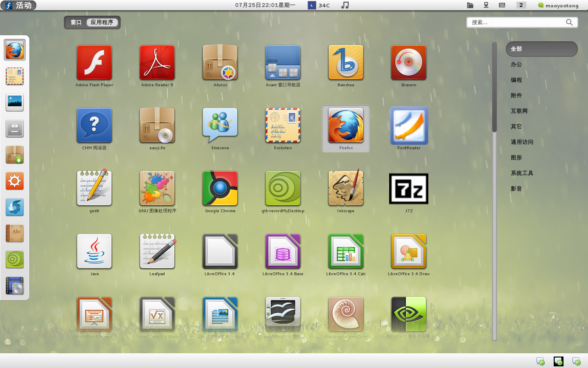Screen dimensions: 588x368
Task: Open the image viewer icon in the dash
Action: [x=15, y=103]
